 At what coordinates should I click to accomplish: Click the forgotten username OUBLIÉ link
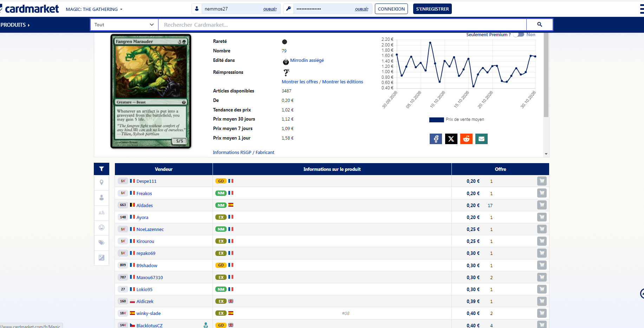[270, 9]
